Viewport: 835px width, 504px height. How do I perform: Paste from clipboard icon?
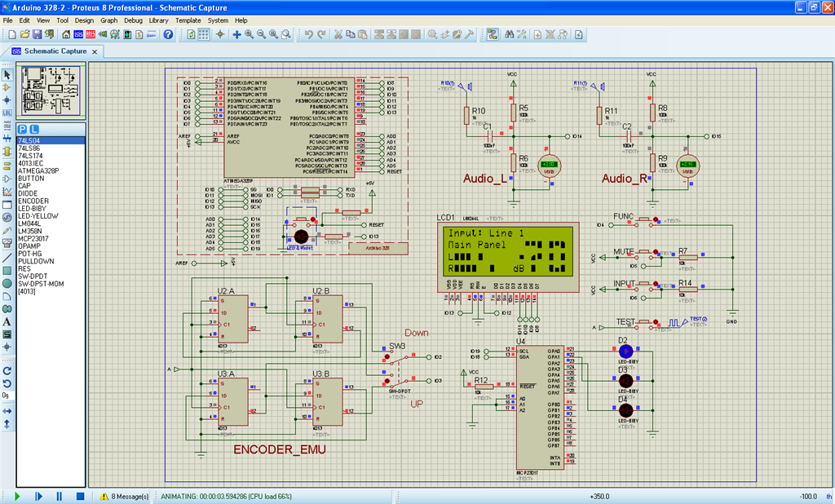click(363, 34)
